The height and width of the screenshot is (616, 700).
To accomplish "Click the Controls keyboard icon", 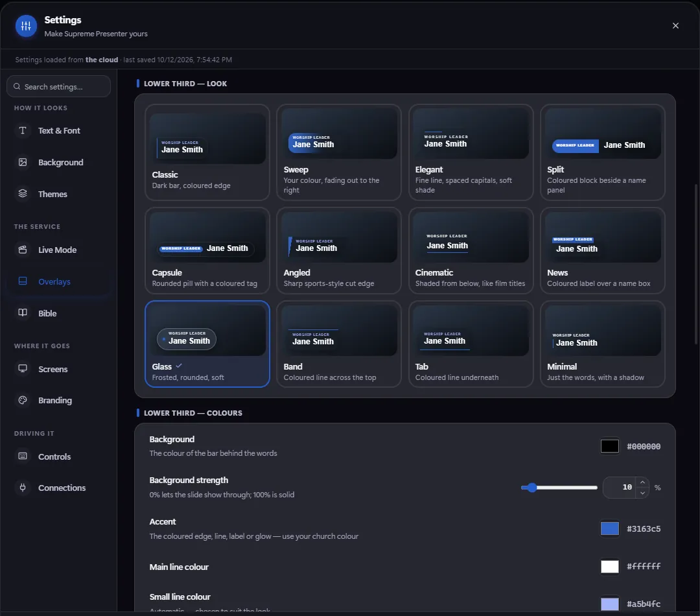I will click(23, 456).
